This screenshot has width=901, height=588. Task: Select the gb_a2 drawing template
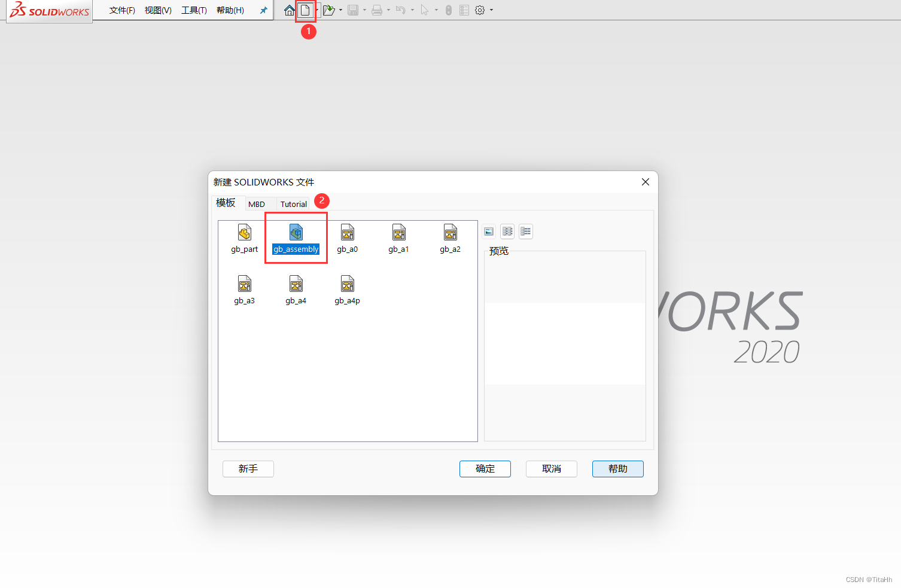pos(450,239)
